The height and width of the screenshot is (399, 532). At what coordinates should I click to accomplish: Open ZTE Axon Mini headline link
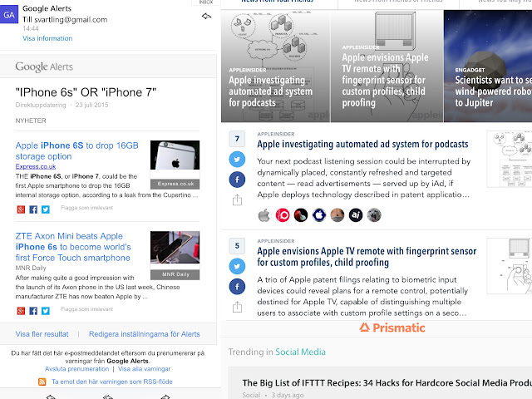coord(73,247)
